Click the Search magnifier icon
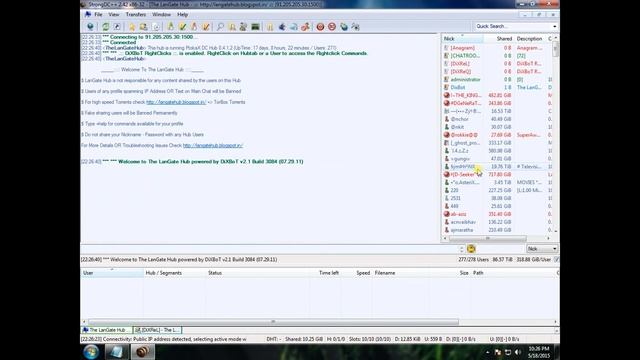 point(220,27)
